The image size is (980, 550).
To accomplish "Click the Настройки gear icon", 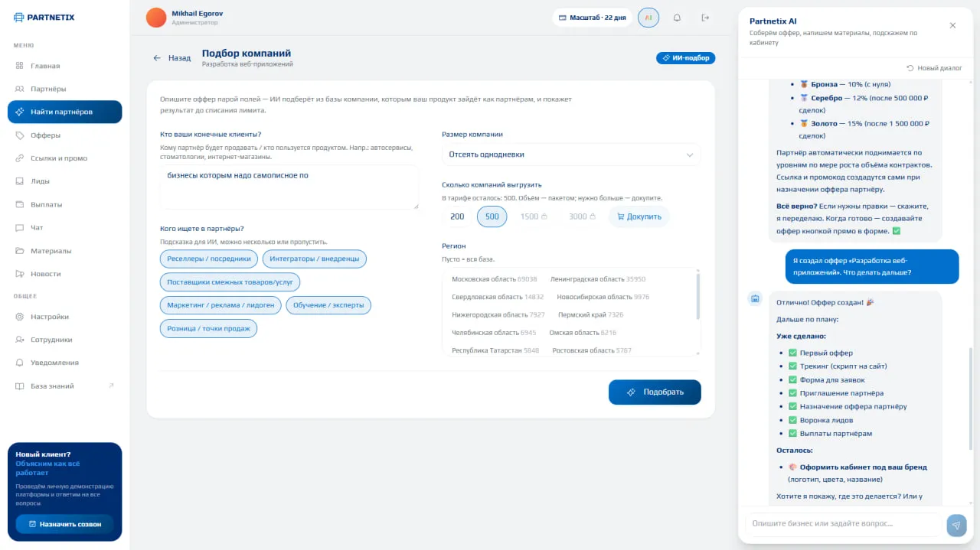I will pyautogui.click(x=20, y=317).
